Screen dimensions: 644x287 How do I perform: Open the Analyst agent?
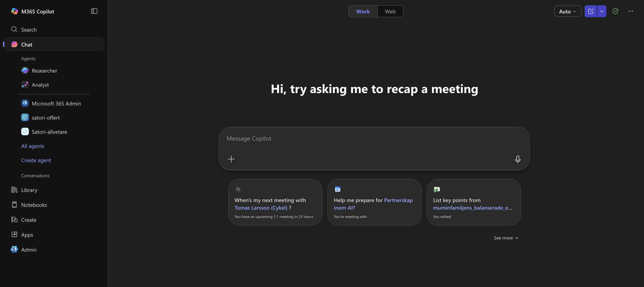tap(35, 85)
